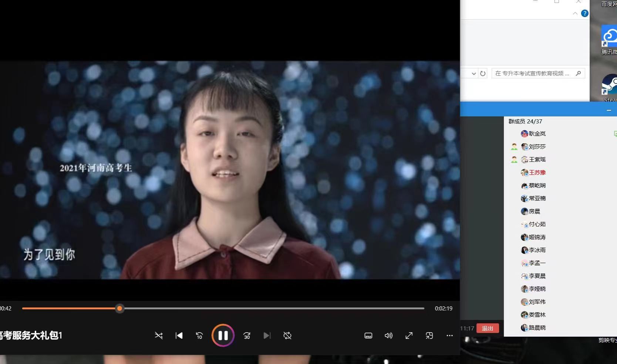Select group member 刘莎莎

pos(537,147)
